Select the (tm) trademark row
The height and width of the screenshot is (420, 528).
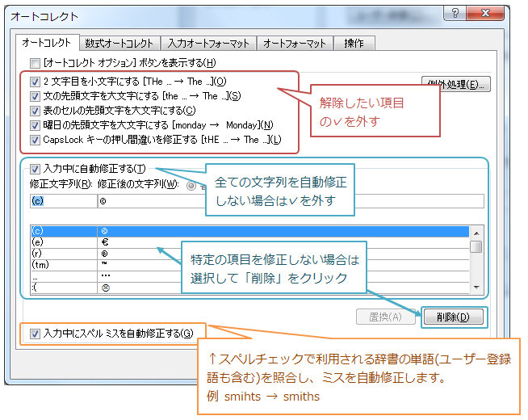pos(249,265)
